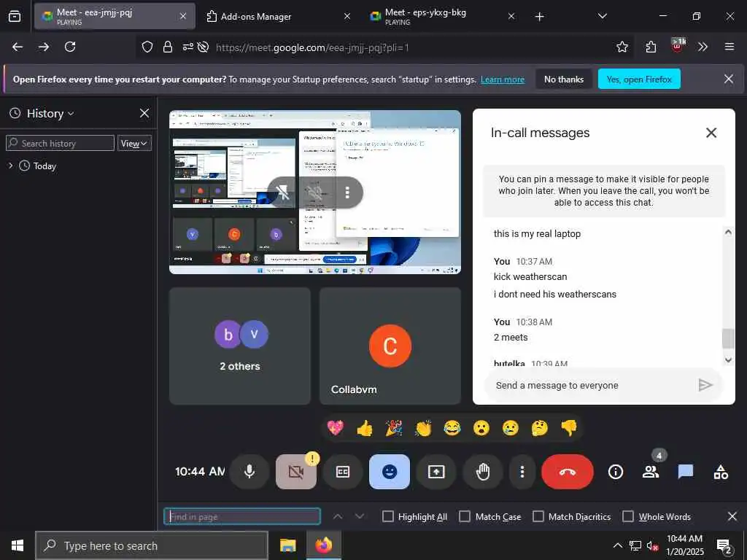Click the crossed-out audio icon on the shared screen tile
The image size is (747, 560).
tap(315, 192)
